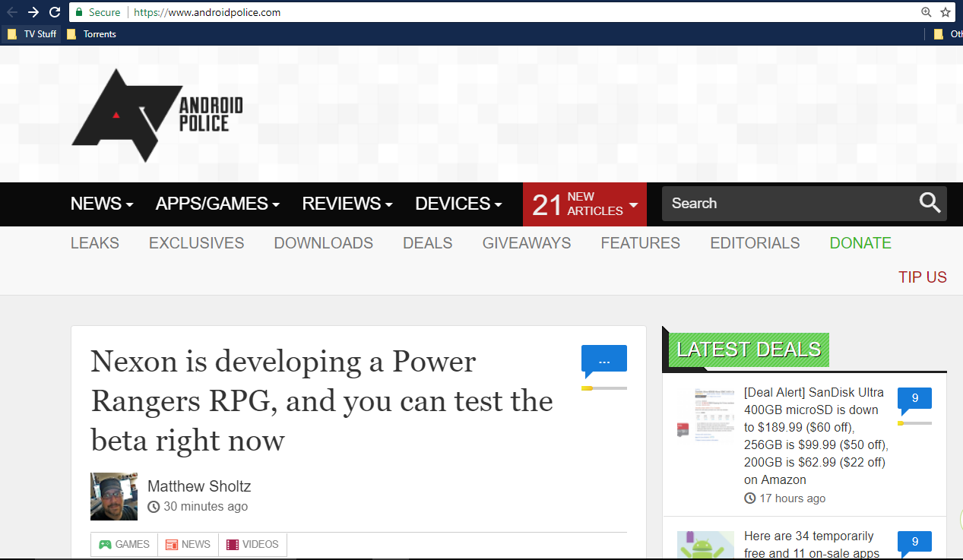Expand the NEWS dropdown menu
The height and width of the screenshot is (560, 963).
(x=102, y=204)
